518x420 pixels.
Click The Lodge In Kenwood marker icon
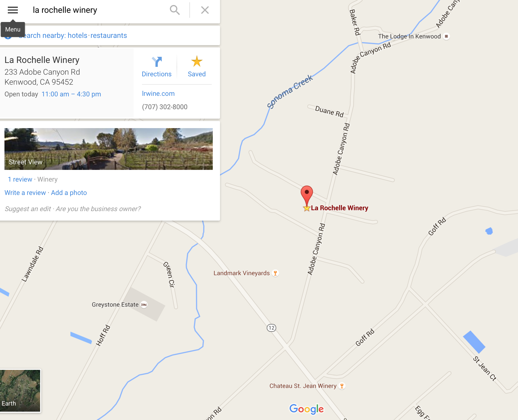coord(446,36)
